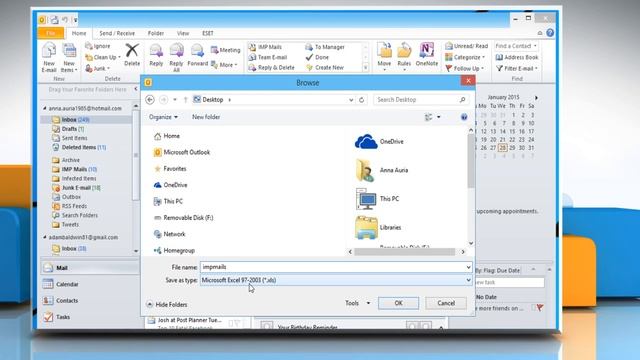The image size is (640, 360).
Task: Switch to the Send / Receive tab
Action: pyautogui.click(x=117, y=33)
